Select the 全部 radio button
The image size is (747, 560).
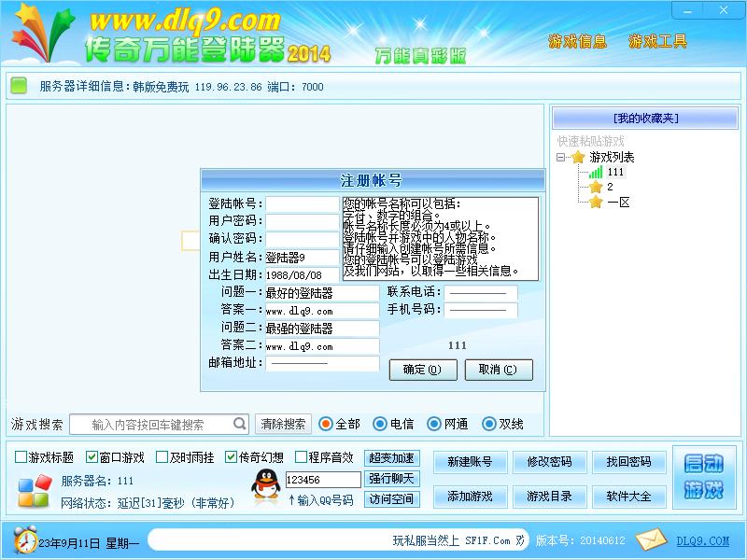click(x=325, y=424)
